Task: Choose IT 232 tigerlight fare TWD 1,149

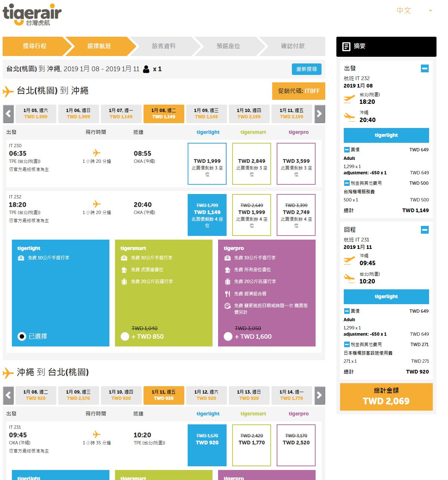Action: 207,215
